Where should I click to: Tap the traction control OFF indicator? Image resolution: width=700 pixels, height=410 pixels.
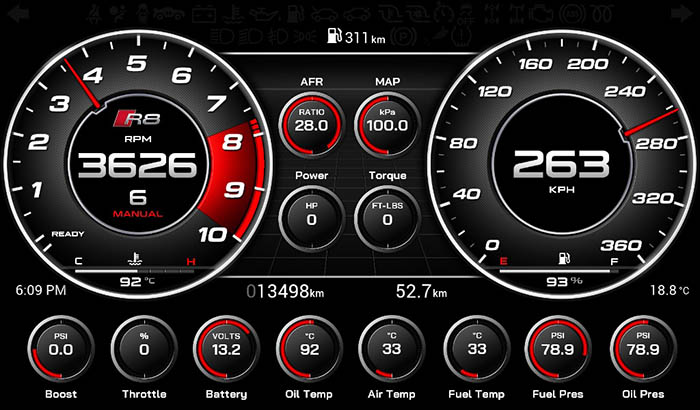(x=466, y=14)
